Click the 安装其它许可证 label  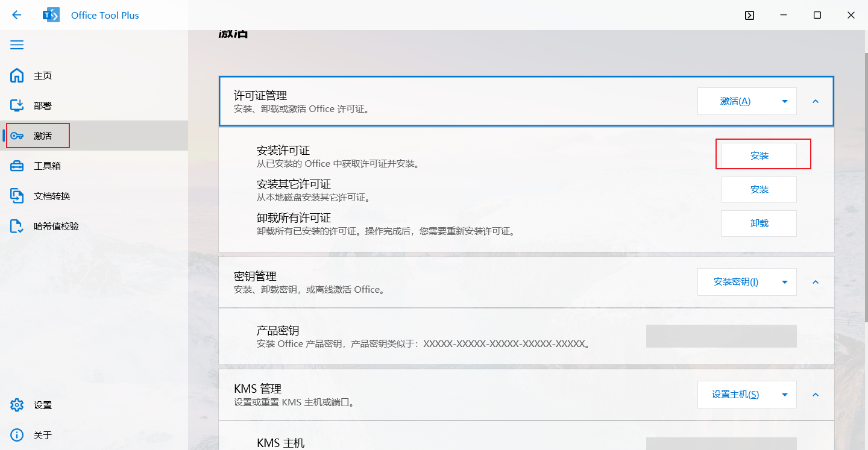[294, 184]
